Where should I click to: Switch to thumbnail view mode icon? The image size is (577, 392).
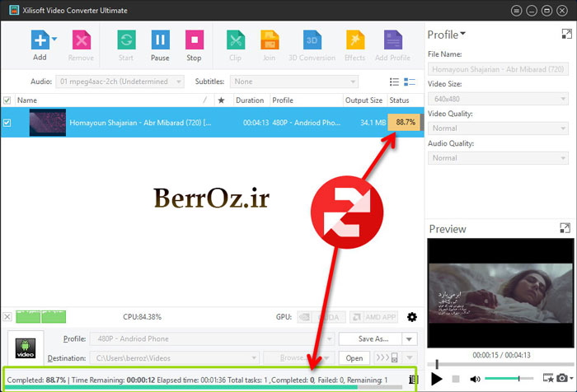point(410,82)
